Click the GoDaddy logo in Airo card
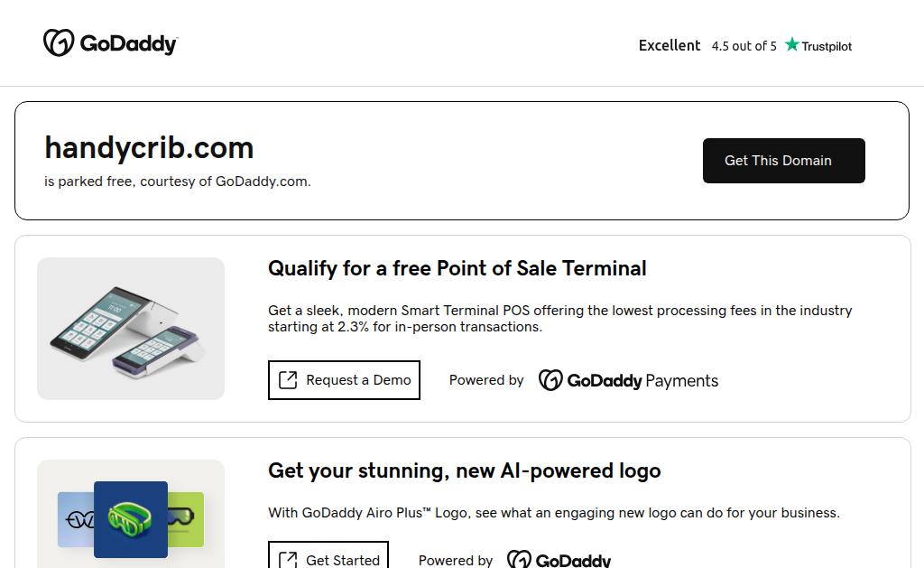This screenshot has height=568, width=924. pyautogui.click(x=559, y=560)
